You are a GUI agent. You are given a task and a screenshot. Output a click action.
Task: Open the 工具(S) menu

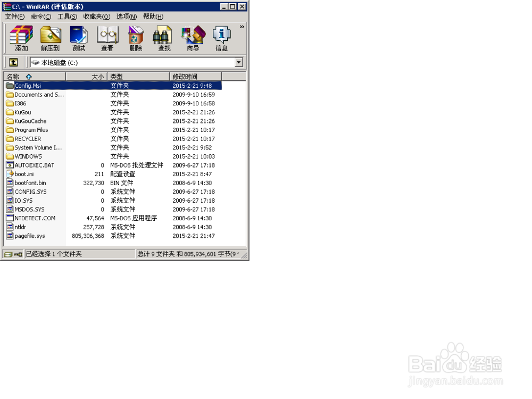tap(67, 16)
